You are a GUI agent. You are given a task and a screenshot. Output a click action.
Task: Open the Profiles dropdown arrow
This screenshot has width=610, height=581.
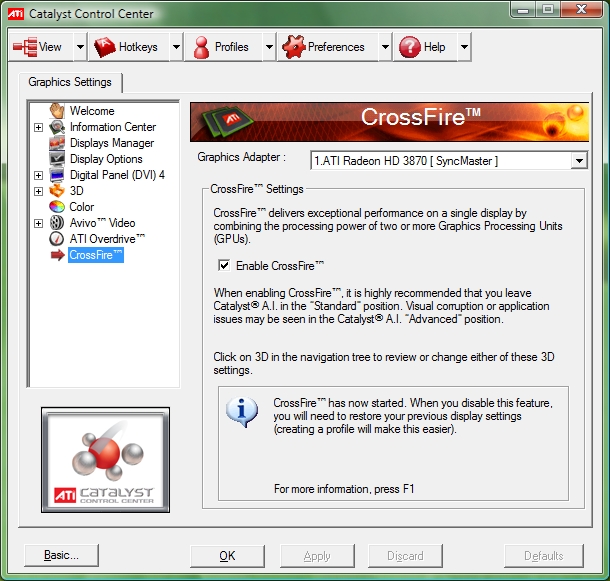[x=269, y=47]
